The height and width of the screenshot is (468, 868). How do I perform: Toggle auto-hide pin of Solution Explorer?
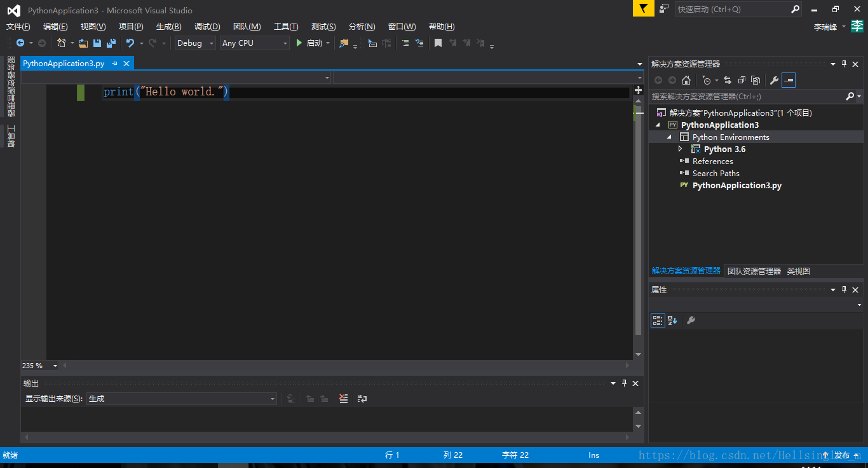click(844, 64)
